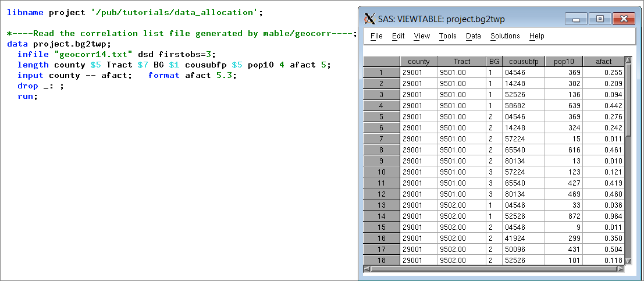
Task: Open the Edit menu
Action: (398, 36)
